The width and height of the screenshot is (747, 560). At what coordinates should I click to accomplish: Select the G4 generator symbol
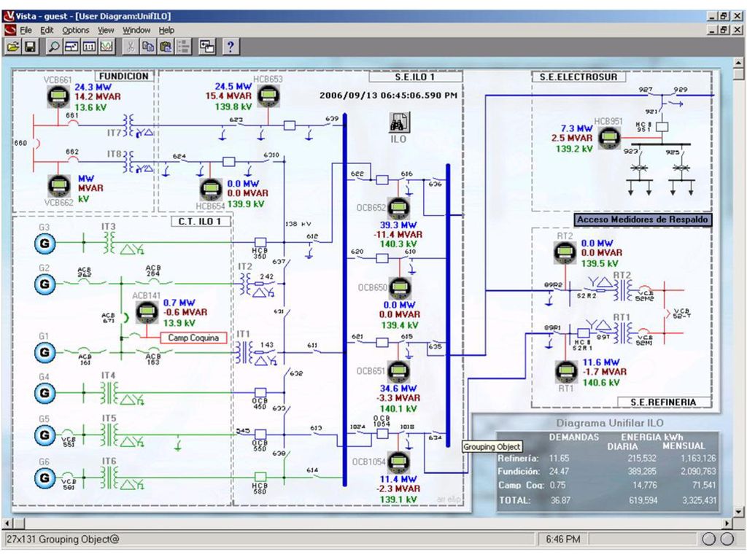click(x=44, y=393)
